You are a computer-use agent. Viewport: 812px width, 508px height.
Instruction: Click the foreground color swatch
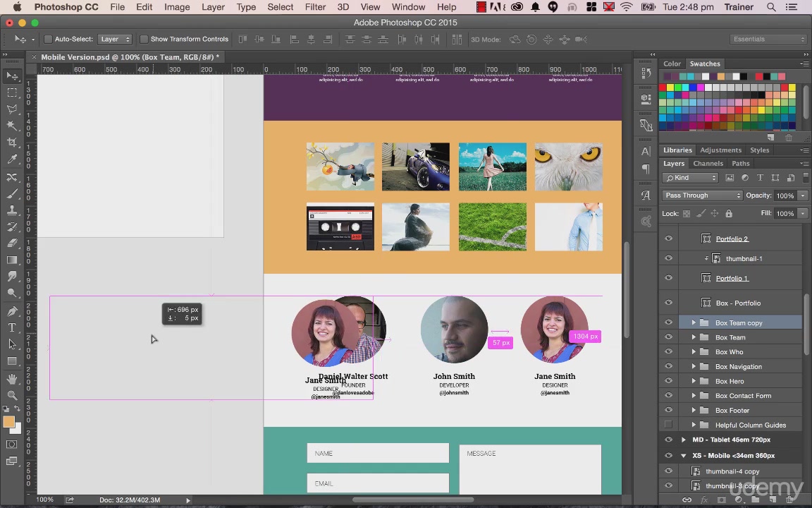[x=8, y=421]
